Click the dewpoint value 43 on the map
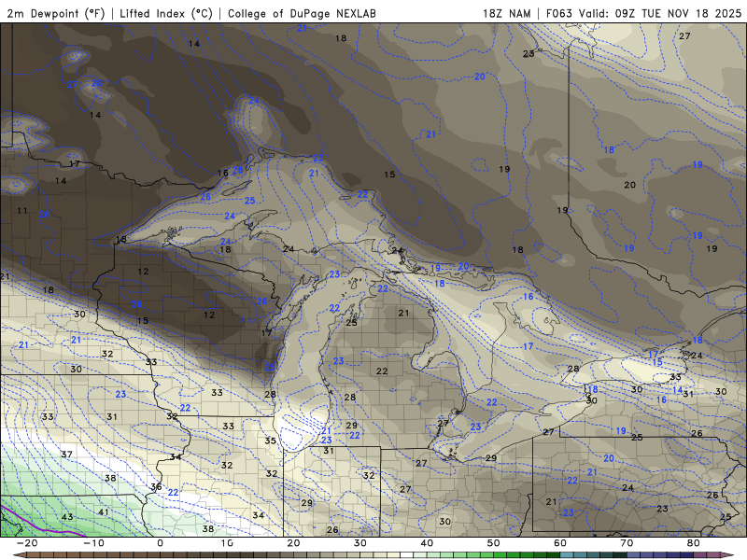This screenshot has width=747, height=560. (x=67, y=517)
